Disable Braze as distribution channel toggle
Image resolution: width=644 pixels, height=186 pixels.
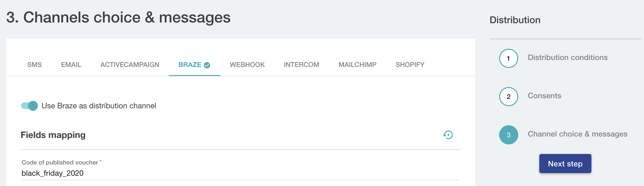coord(29,106)
